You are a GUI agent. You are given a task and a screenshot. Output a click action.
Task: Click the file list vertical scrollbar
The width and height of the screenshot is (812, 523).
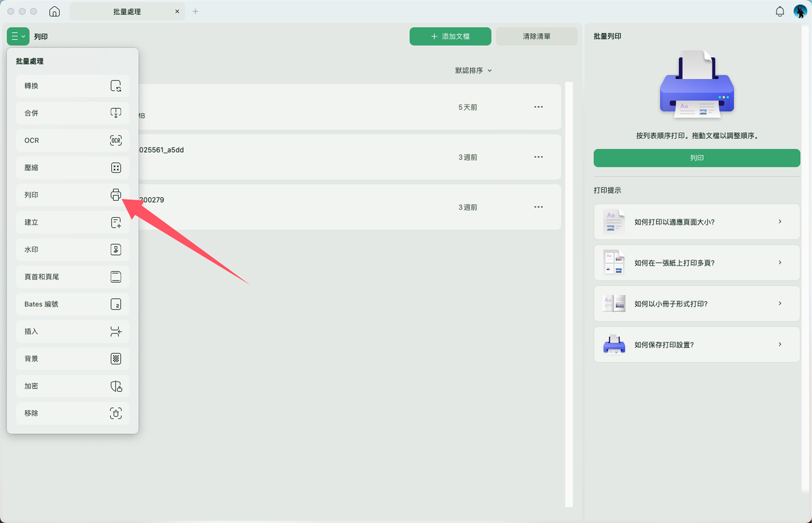click(569, 294)
